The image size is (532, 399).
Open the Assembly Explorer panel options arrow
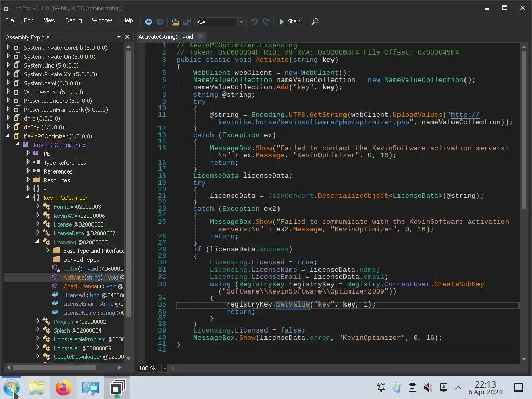(119, 37)
